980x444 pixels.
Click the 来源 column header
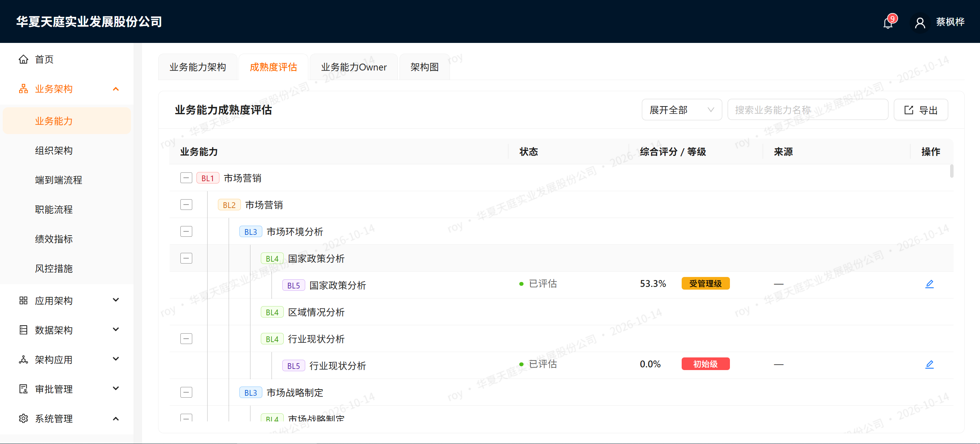(783, 152)
